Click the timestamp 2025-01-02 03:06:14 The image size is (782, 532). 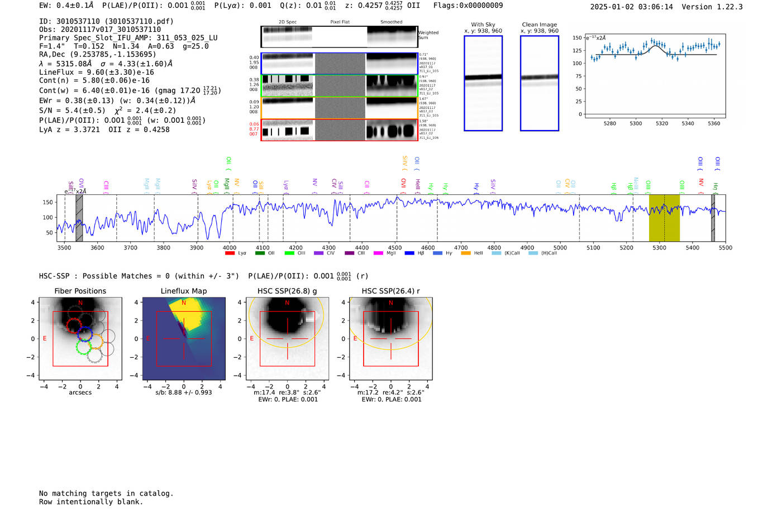coord(632,7)
